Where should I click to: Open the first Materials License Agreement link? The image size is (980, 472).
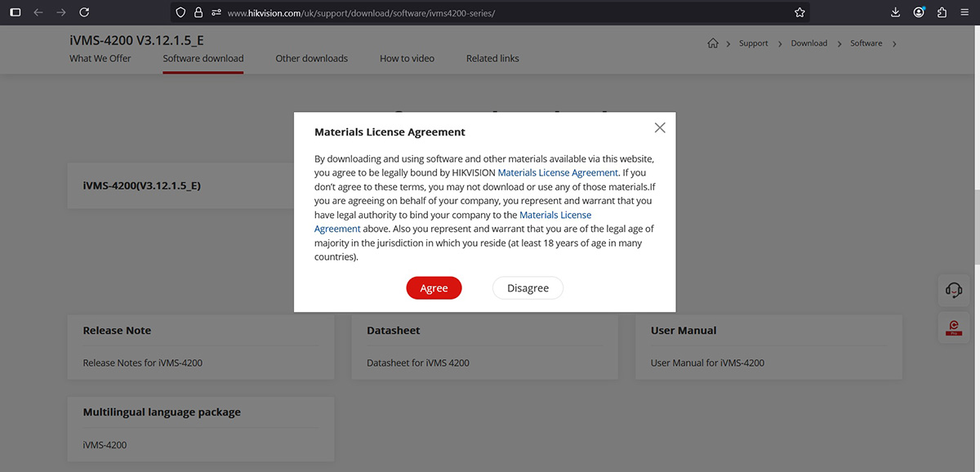(558, 173)
